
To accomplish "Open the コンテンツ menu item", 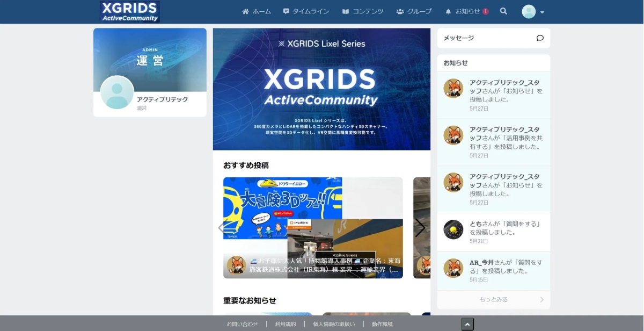I will (x=363, y=11).
